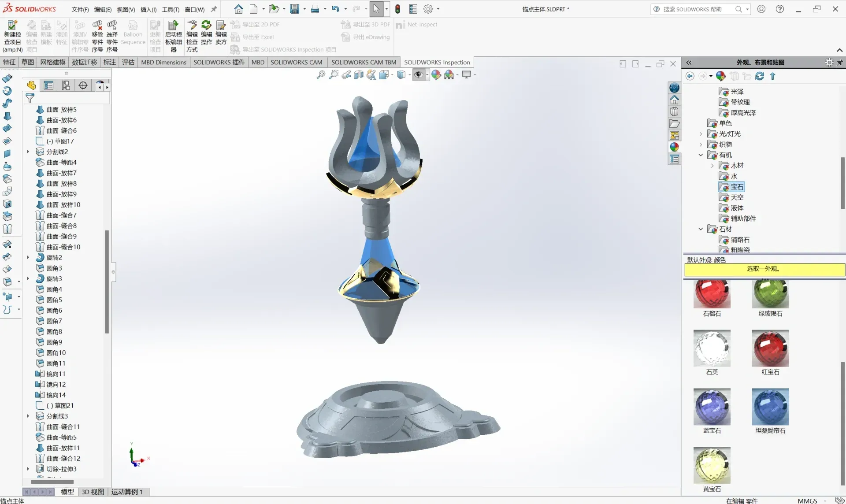This screenshot has height=504, width=846.
Task: Collapse the ribbon using the caret arrow
Action: coord(839,50)
